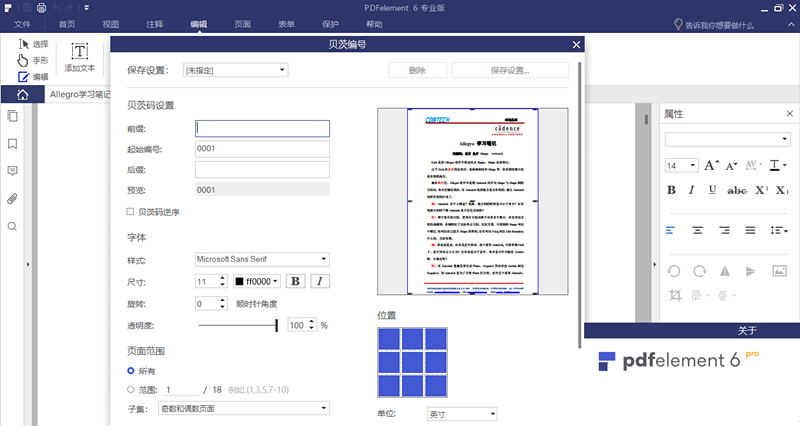Screen dimensions: 800x426
Task: Align text left in properties panel
Action: point(671,231)
